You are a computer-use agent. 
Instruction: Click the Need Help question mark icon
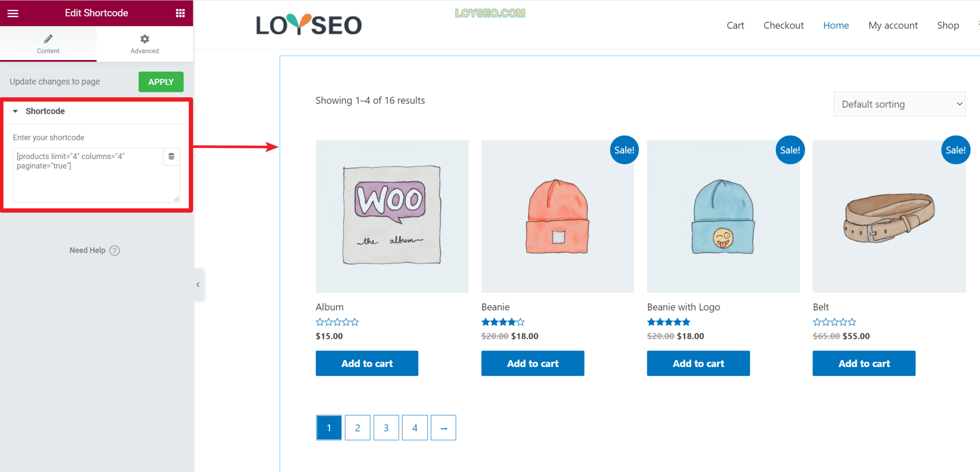pyautogui.click(x=115, y=250)
